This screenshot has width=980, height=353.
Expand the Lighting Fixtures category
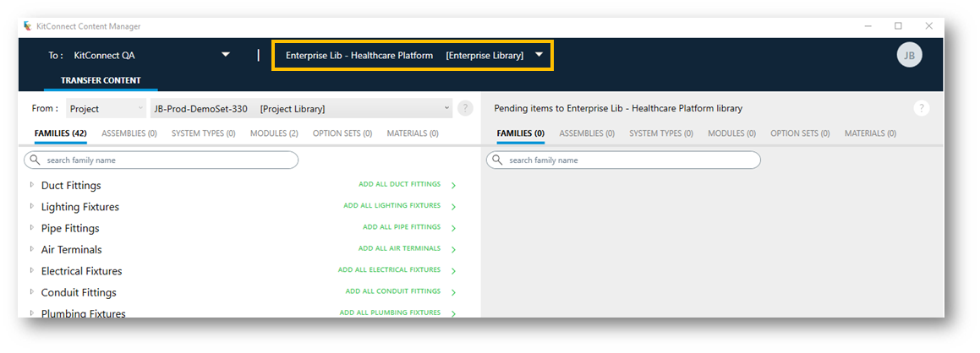[32, 206]
